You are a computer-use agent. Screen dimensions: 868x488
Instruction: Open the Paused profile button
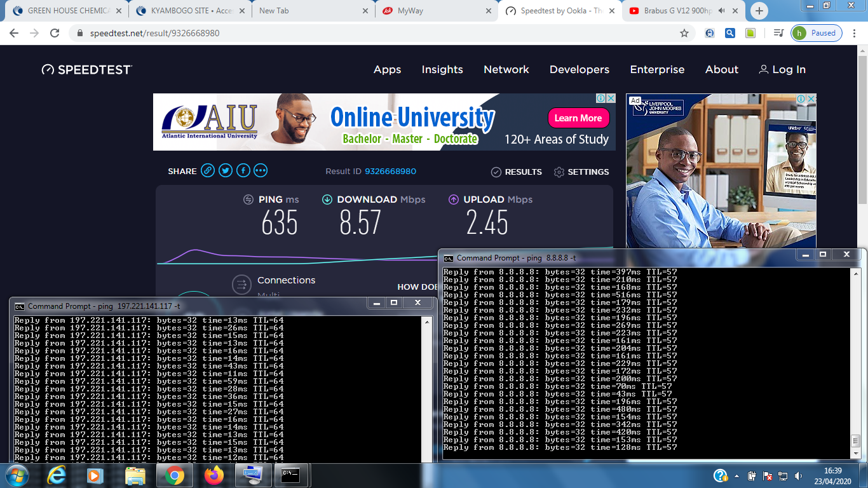pos(817,33)
